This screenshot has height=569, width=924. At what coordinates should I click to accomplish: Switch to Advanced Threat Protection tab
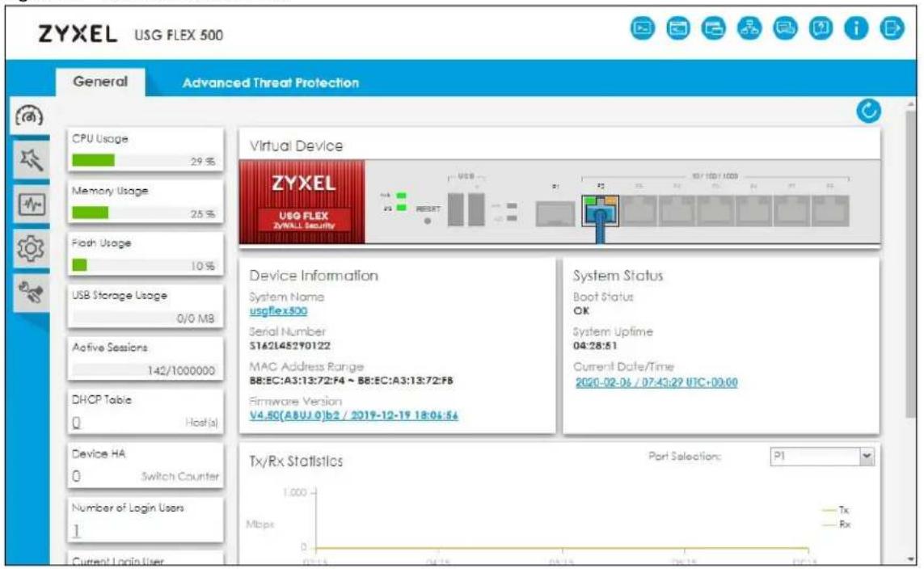click(271, 83)
